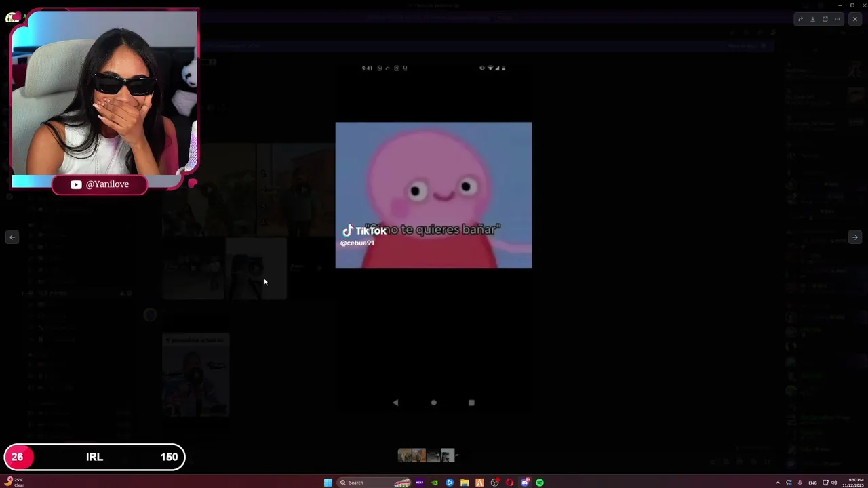Click the IRL label in bottom counter bar

click(x=94, y=457)
